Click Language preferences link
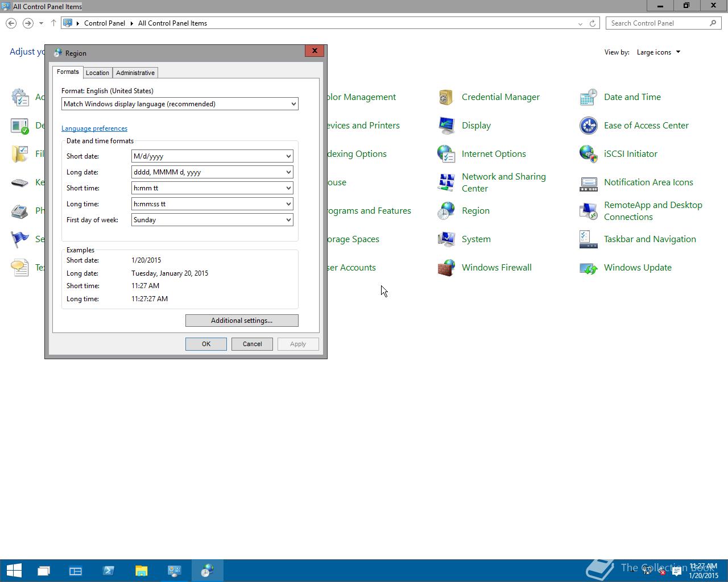728x582 pixels. [x=94, y=128]
